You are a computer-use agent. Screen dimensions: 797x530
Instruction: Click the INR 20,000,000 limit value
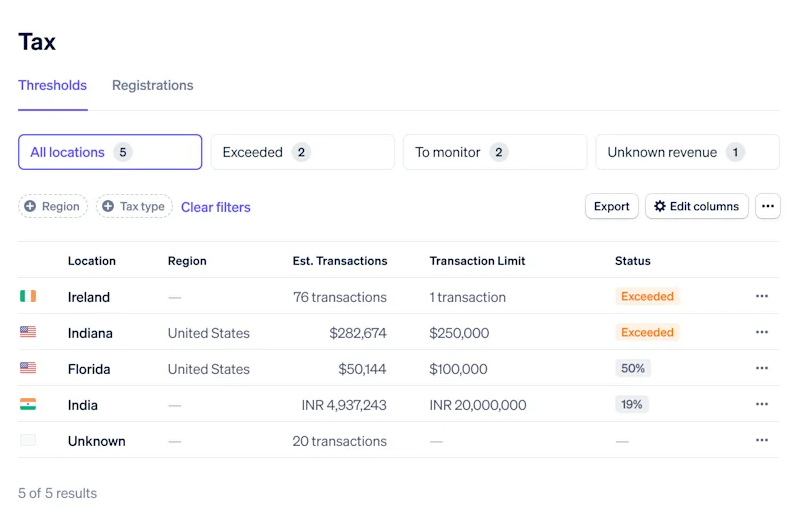(x=478, y=406)
